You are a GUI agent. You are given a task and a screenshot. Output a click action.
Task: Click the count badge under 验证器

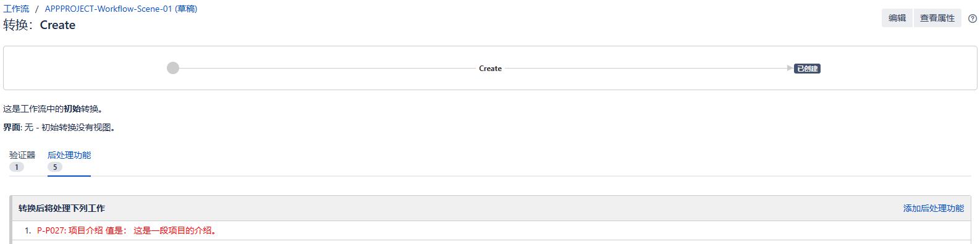coord(17,167)
